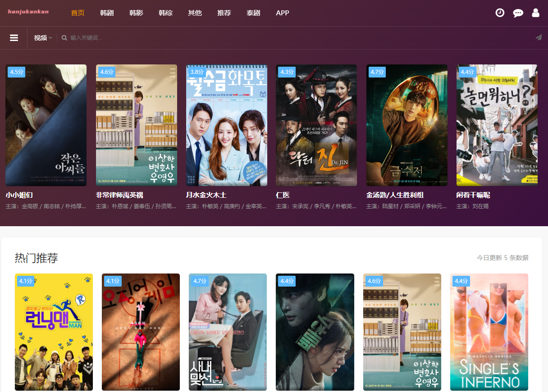Screen dimensions: 548x392
Task: Click the 月水金火木土 poster thumbnail
Action: (227, 125)
